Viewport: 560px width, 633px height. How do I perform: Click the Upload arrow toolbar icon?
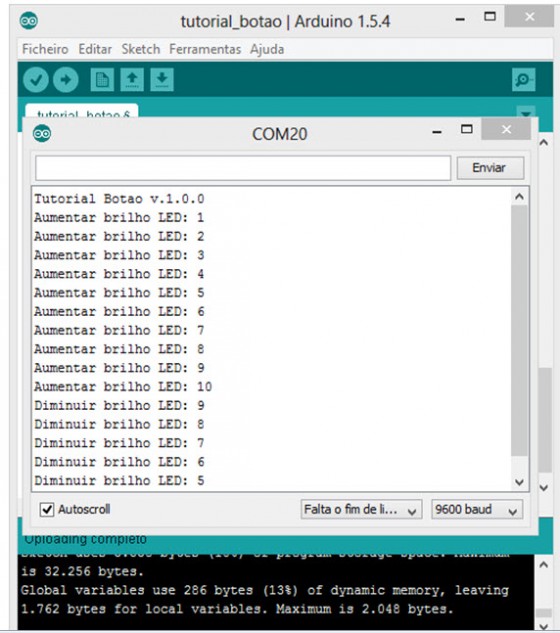pyautogui.click(x=65, y=80)
